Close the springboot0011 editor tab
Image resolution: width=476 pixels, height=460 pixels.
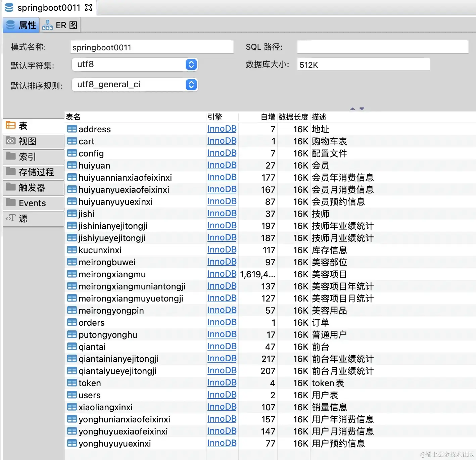tap(89, 7)
